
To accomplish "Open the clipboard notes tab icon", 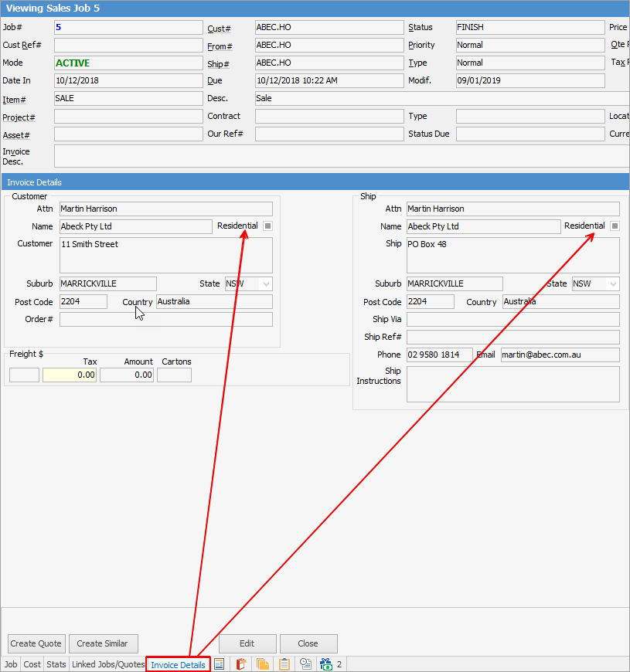I will [x=284, y=664].
